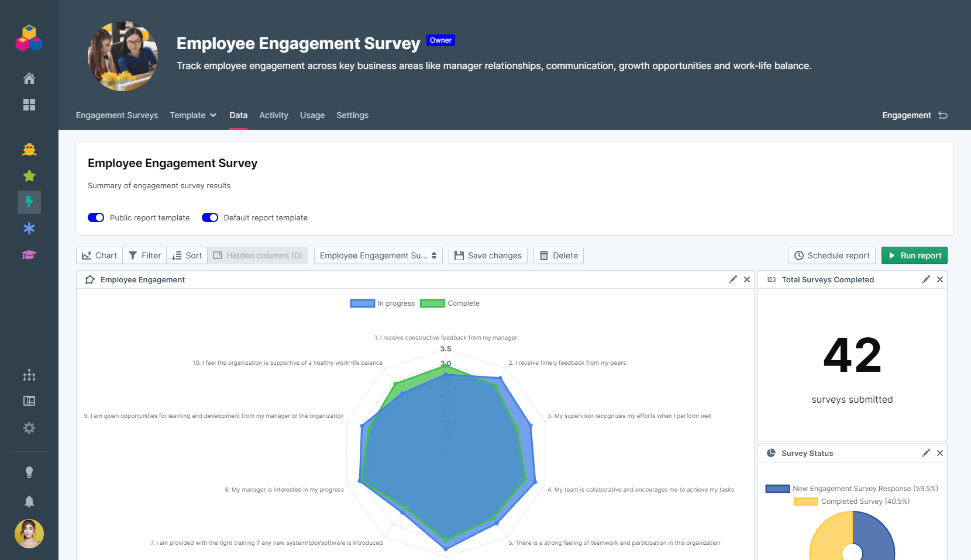Open notifications bell icon
Viewport: 971px width, 560px height.
coord(29,502)
